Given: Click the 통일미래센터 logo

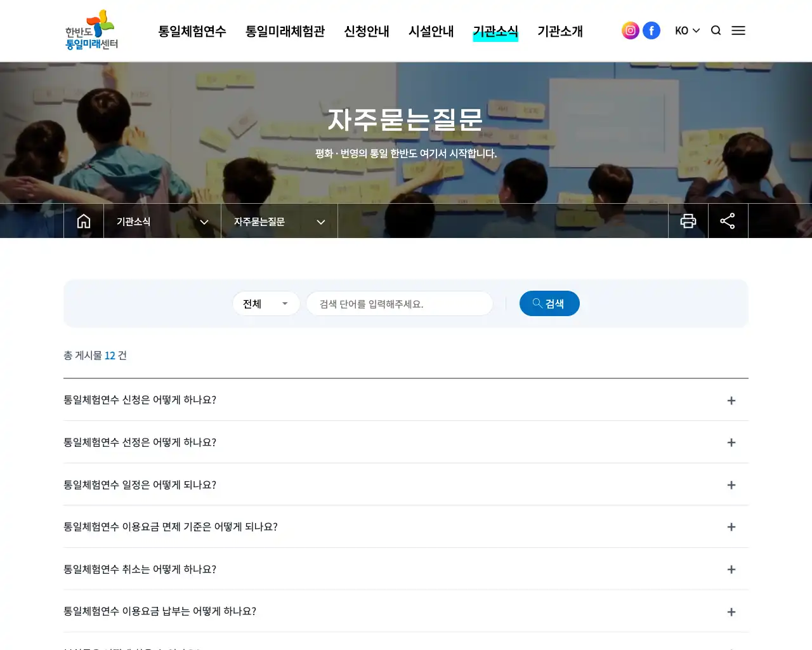Looking at the screenshot, I should (91, 30).
